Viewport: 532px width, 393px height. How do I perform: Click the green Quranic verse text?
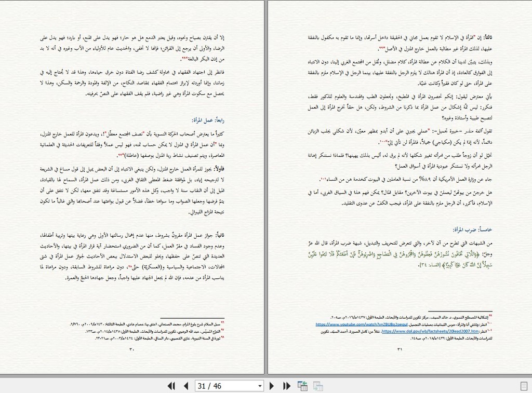401,260
